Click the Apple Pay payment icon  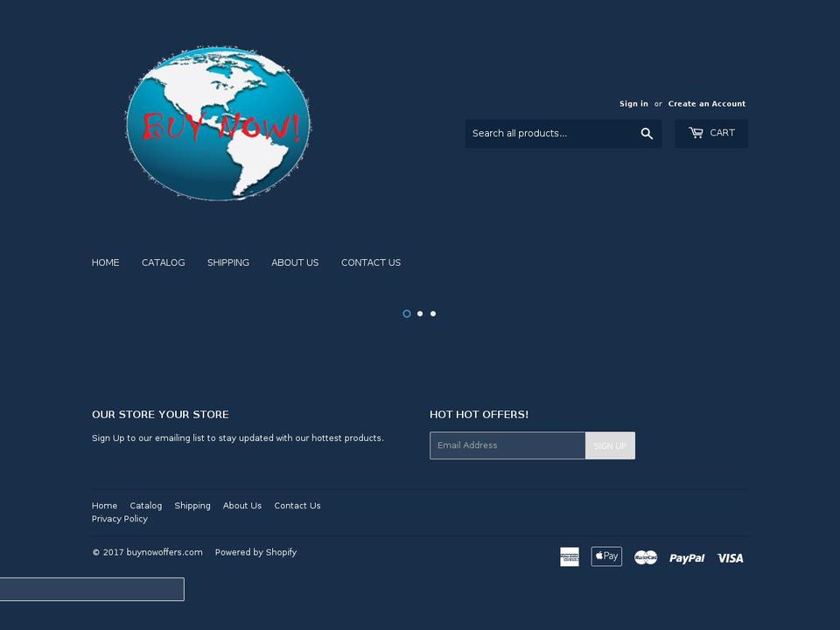[606, 556]
